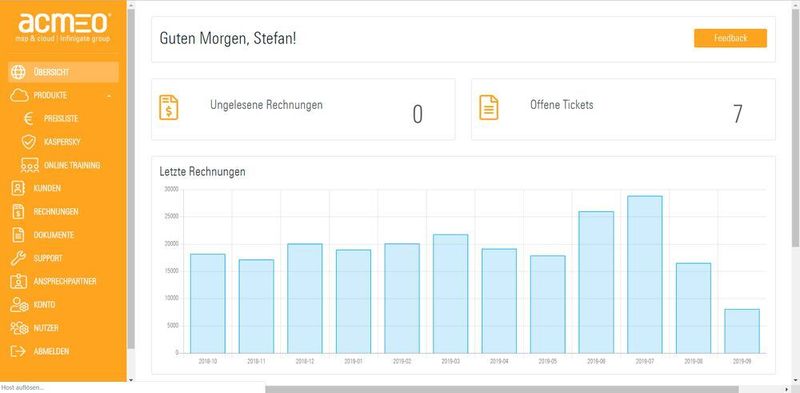Click the 2019-03 x-axis label

[451, 361]
